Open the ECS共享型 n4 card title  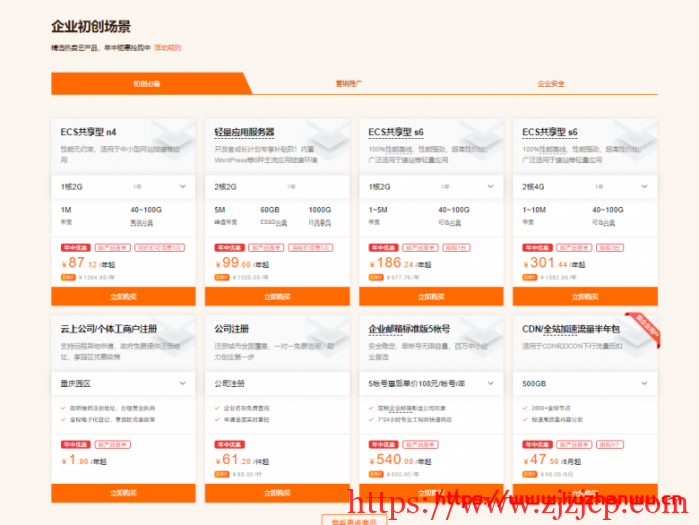(x=88, y=132)
